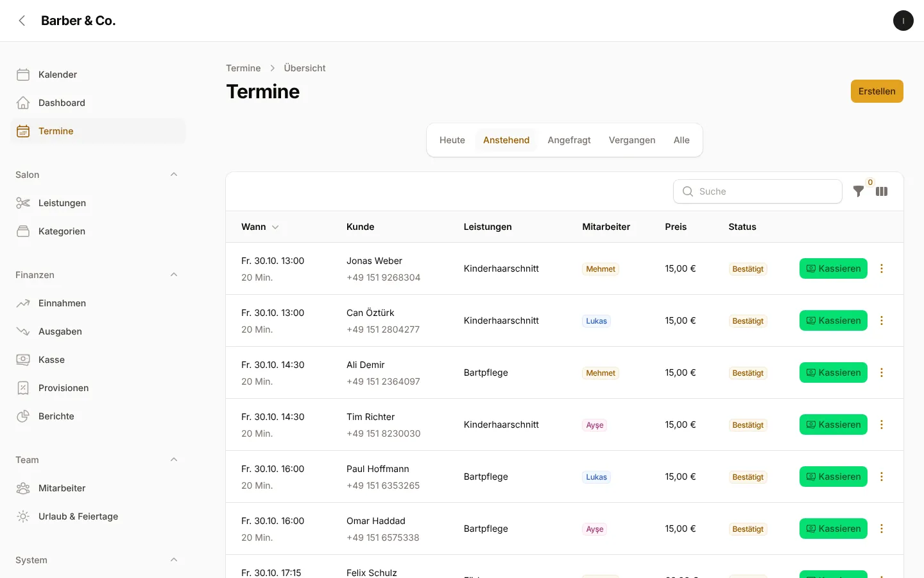Open Ausgaben in the sidebar
The image size is (924, 578).
pyautogui.click(x=98, y=331)
